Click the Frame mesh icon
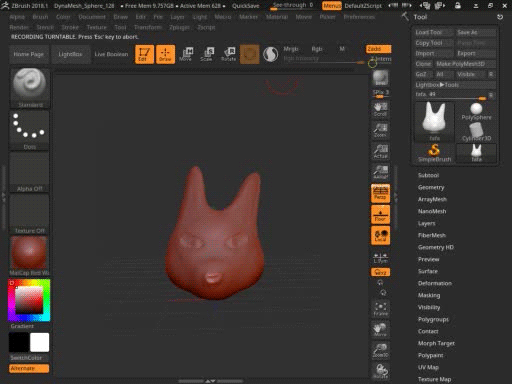The image size is (512, 384). pos(380,309)
